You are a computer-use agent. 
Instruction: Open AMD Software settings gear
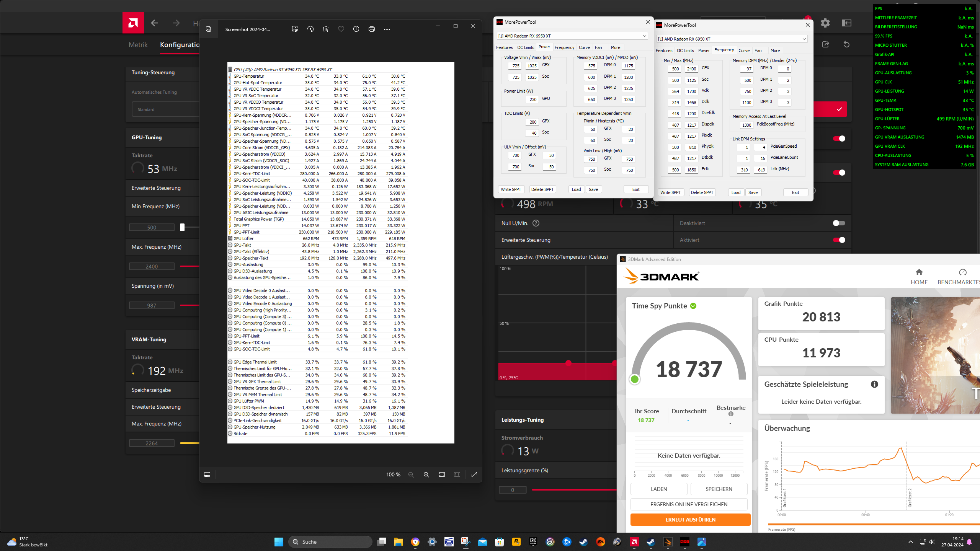click(x=825, y=23)
